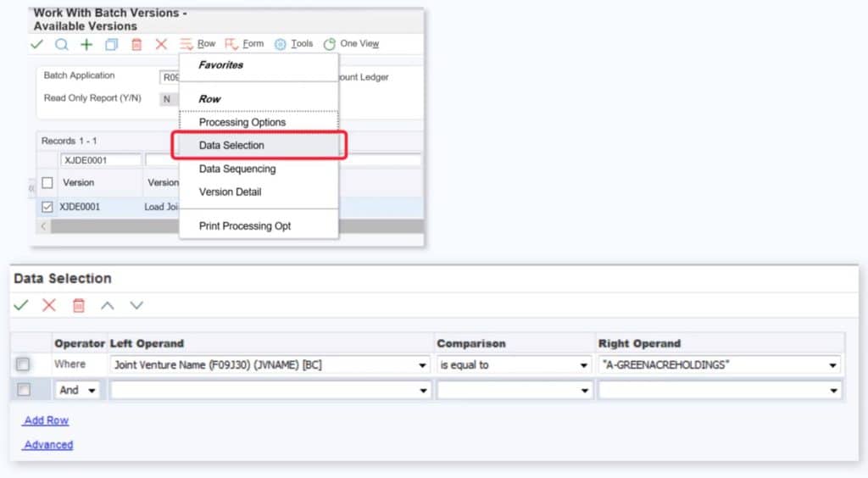Open the Advanced link

47,444
